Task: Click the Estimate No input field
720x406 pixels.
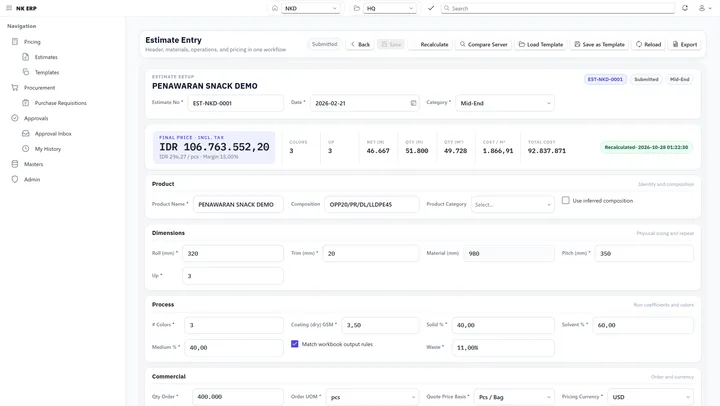Action: coord(236,103)
